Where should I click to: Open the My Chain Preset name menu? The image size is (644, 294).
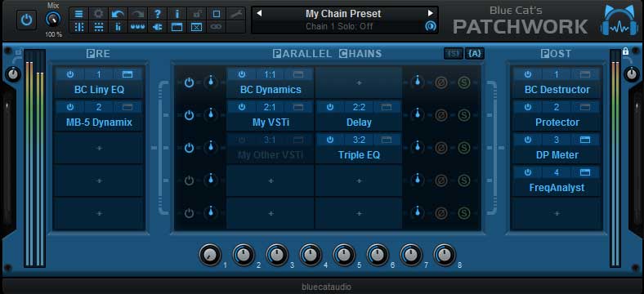tap(343, 14)
